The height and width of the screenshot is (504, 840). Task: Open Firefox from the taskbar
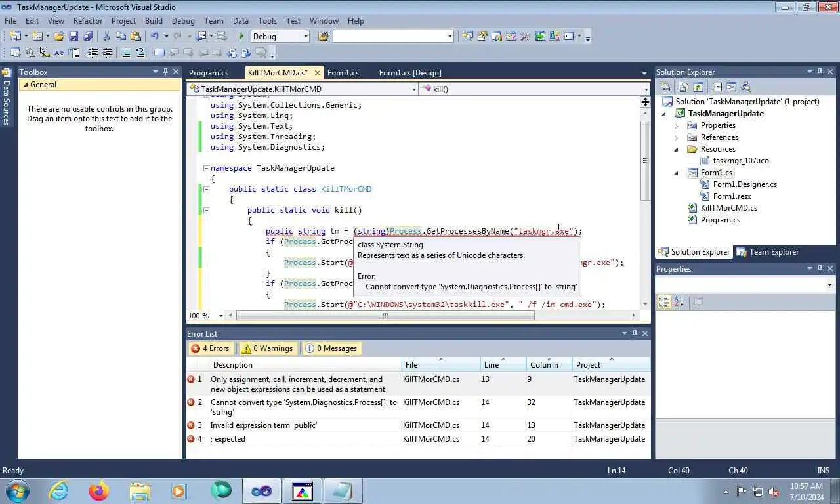point(99,490)
